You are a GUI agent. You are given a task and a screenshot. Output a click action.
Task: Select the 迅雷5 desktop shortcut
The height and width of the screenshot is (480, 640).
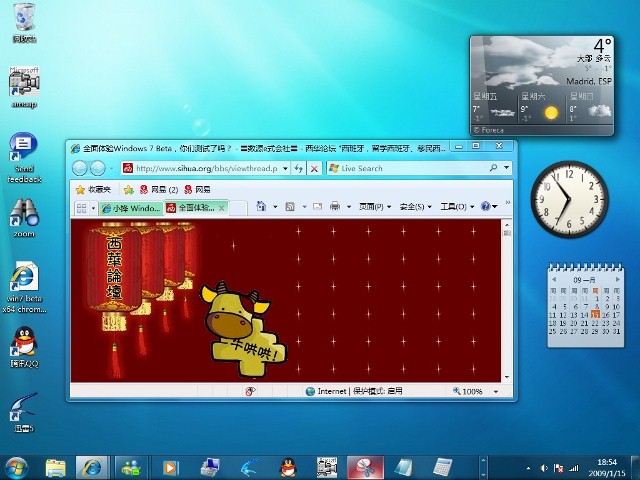point(24,412)
